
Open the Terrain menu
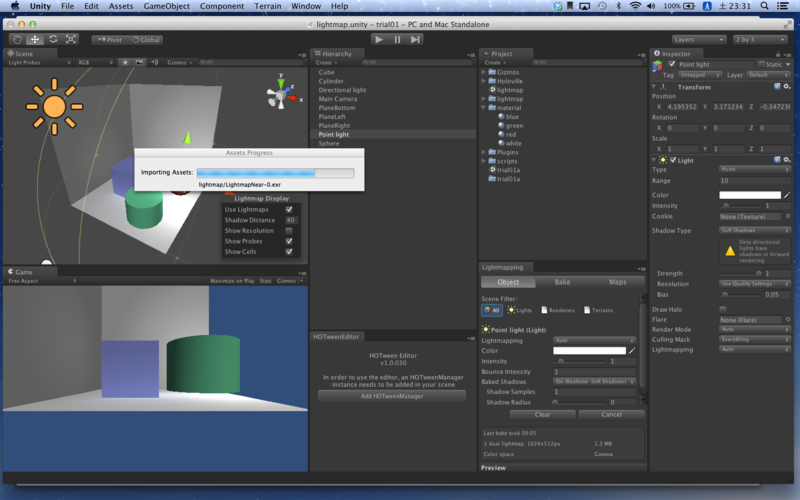click(267, 6)
